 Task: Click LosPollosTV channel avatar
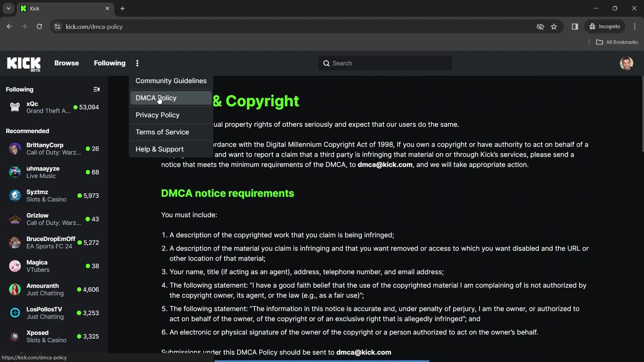coord(15,313)
